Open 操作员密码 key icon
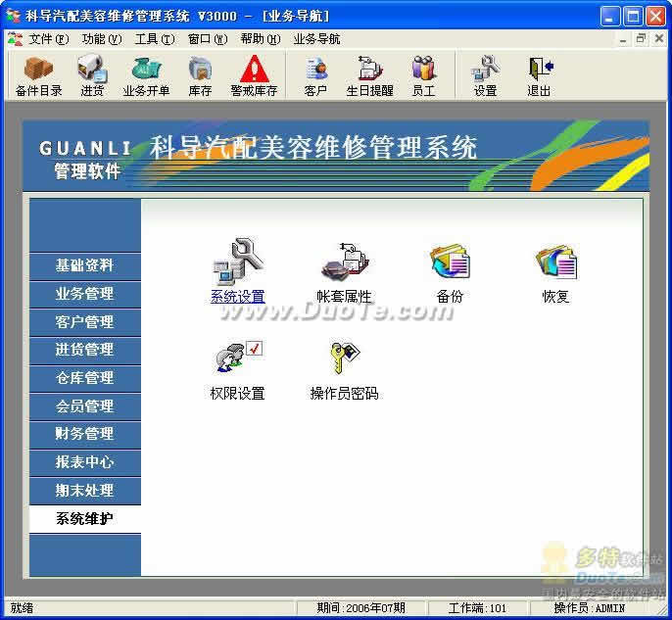Screen dimensions: 672x620 coord(344,369)
